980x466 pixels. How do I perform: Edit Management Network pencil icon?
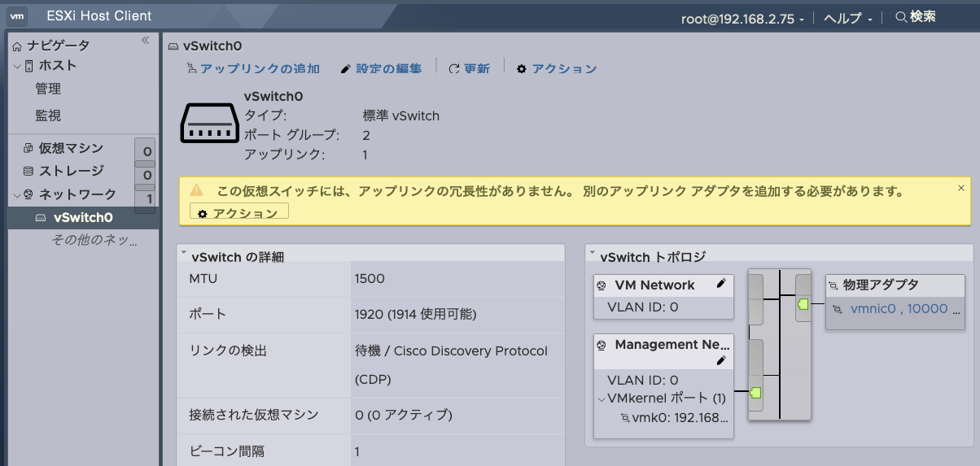(x=720, y=360)
